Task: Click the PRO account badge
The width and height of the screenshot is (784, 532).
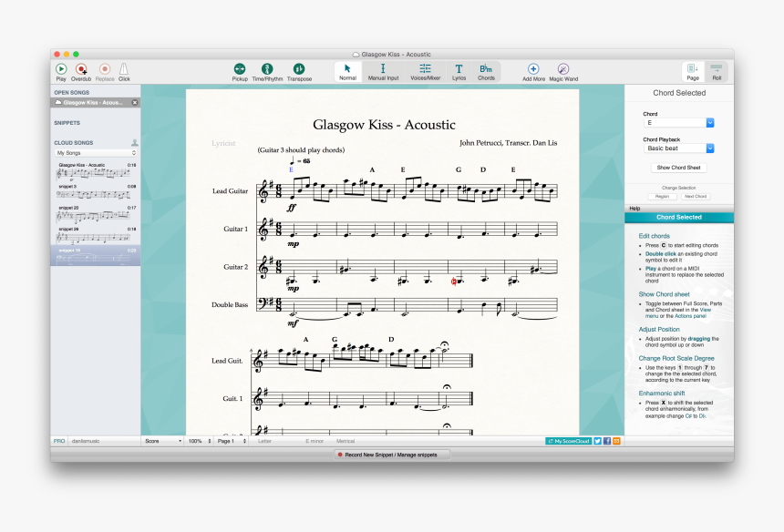Action: (x=59, y=441)
